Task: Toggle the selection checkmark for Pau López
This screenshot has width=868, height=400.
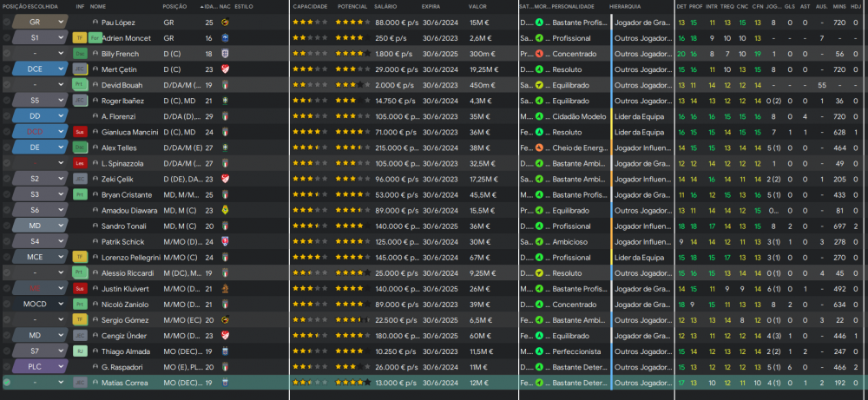Action: click(7, 23)
